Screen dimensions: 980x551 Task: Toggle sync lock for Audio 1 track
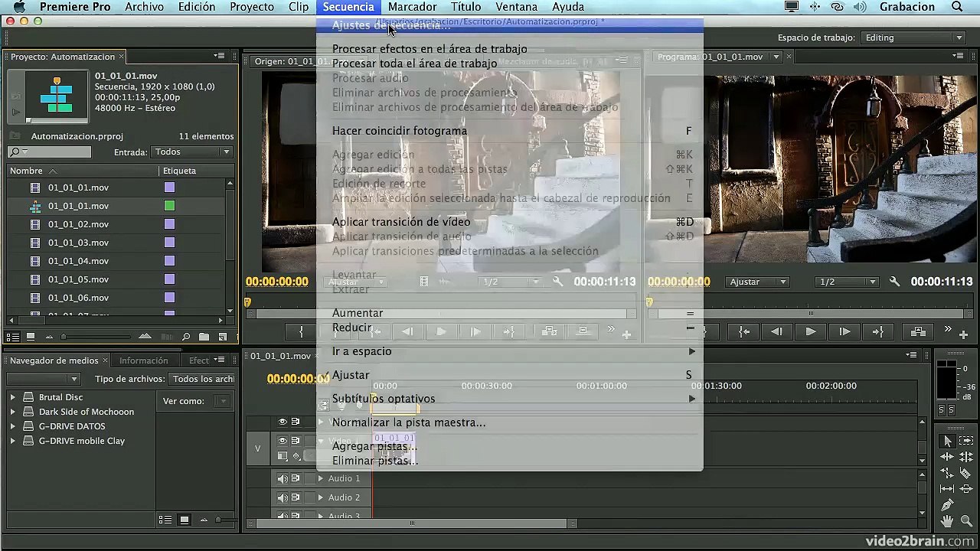tap(296, 479)
